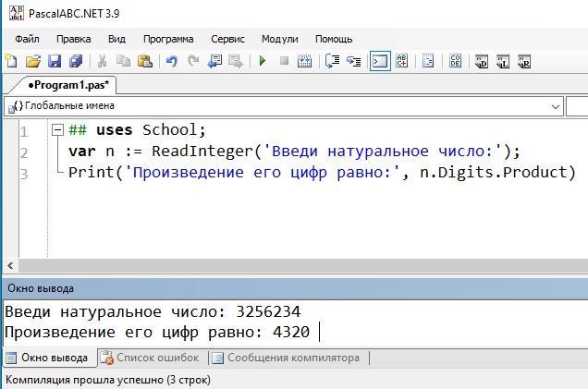Image resolution: width=588 pixels, height=389 pixels.
Task: Click the PascalABC.NET application icon in title bar
Action: point(17,14)
